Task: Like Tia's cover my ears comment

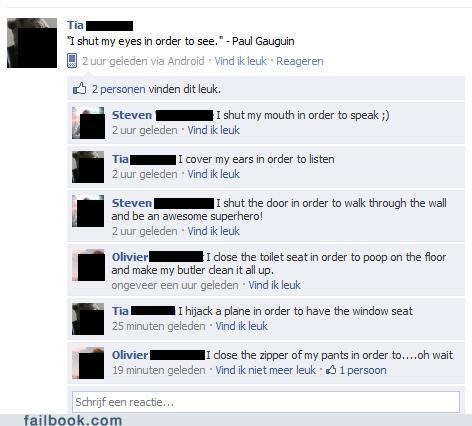Action: 213,174
